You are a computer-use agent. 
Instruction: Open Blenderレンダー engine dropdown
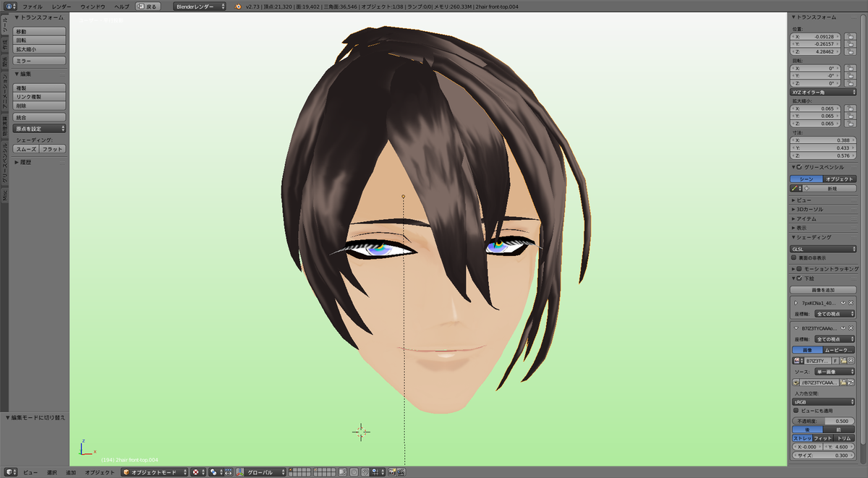(200, 6)
